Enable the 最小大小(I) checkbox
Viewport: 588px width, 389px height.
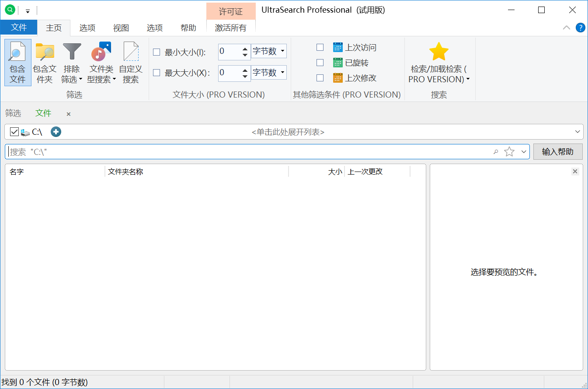tap(157, 53)
